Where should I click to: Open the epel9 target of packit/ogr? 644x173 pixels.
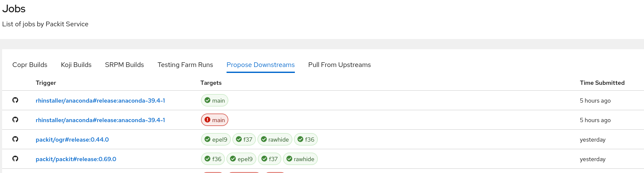pos(216,140)
